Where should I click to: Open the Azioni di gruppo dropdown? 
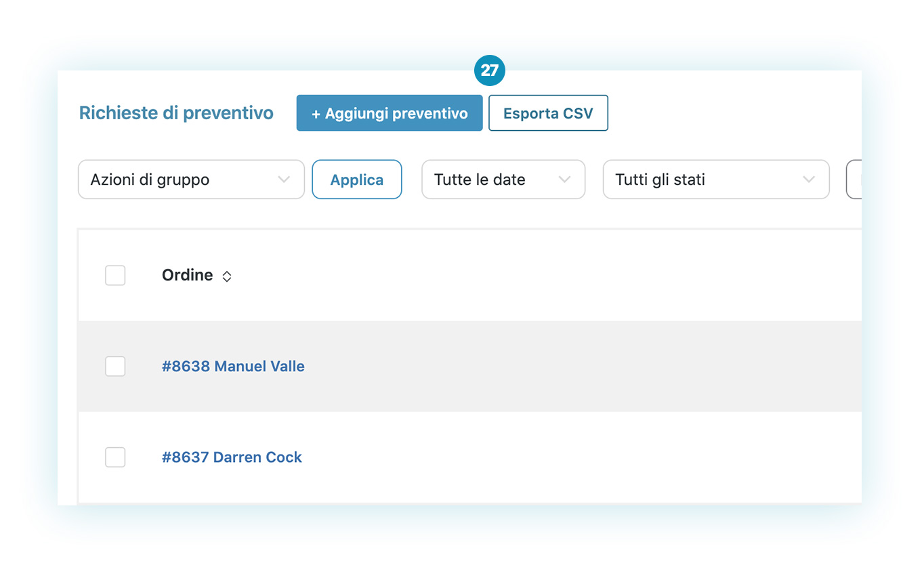tap(191, 180)
